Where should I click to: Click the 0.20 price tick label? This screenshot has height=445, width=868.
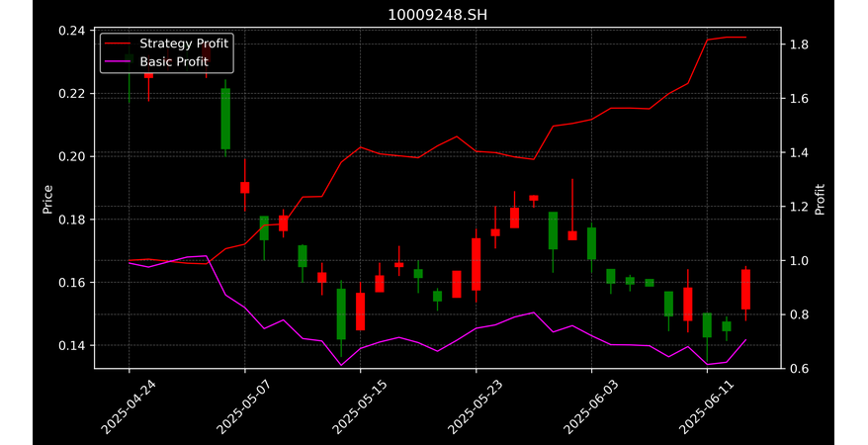click(x=72, y=156)
